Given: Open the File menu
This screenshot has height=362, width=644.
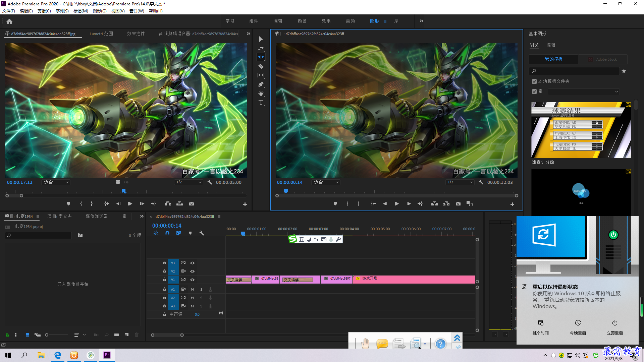Looking at the screenshot, I should (x=9, y=11).
